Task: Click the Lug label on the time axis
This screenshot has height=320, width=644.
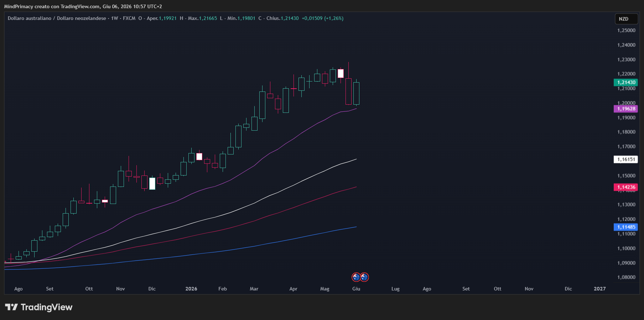Action: [395, 289]
